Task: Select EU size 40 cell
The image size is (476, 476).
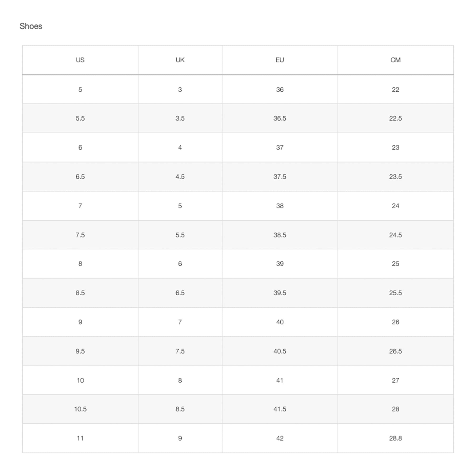Action: (x=280, y=322)
